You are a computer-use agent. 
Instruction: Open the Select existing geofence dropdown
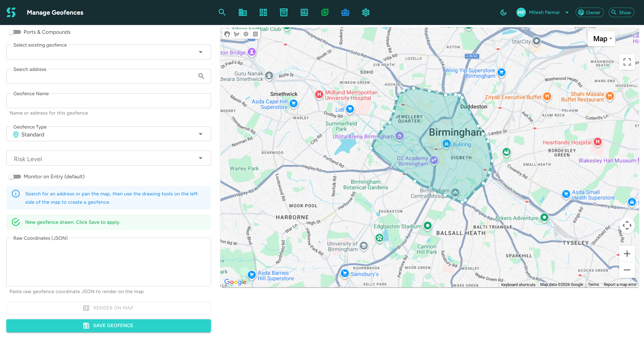coord(108,52)
